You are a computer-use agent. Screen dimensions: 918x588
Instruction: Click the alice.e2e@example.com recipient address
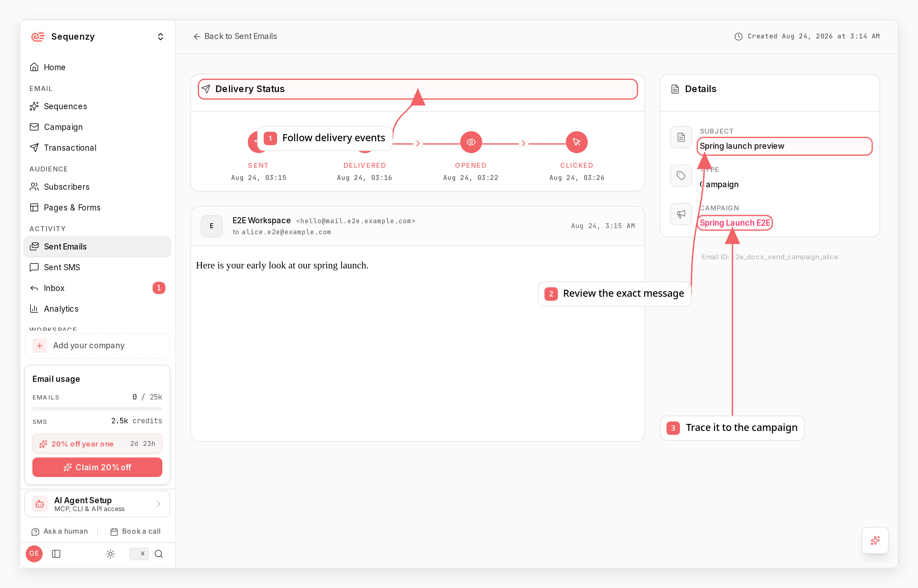(x=286, y=232)
